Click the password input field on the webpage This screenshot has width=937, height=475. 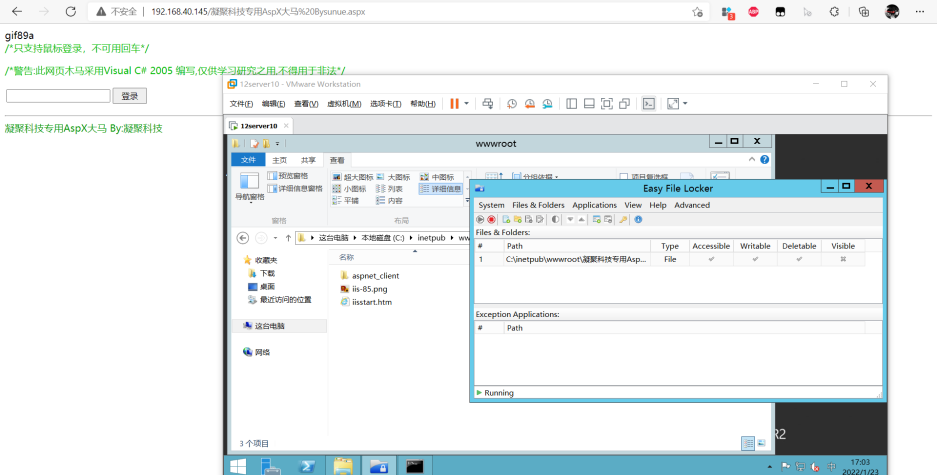click(58, 96)
